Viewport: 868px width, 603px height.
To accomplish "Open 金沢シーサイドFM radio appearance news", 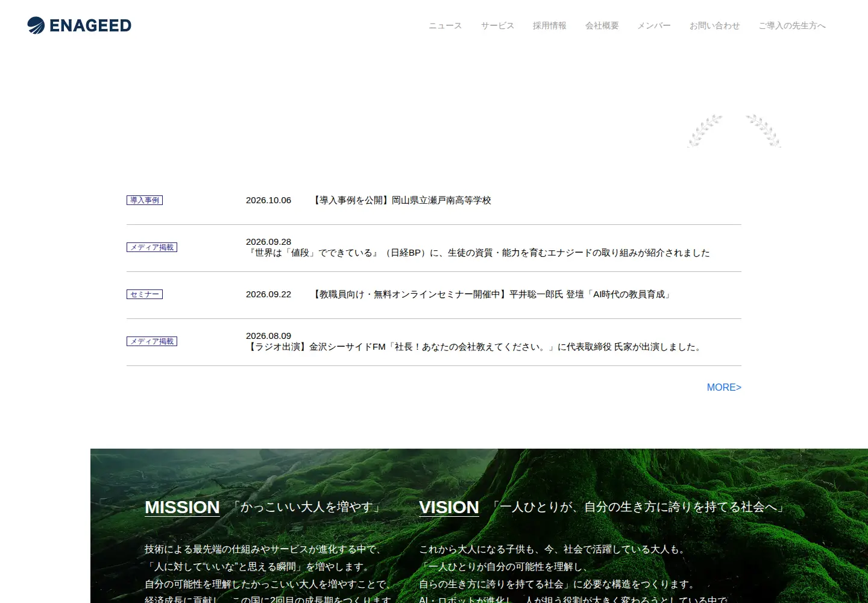I will tap(475, 347).
